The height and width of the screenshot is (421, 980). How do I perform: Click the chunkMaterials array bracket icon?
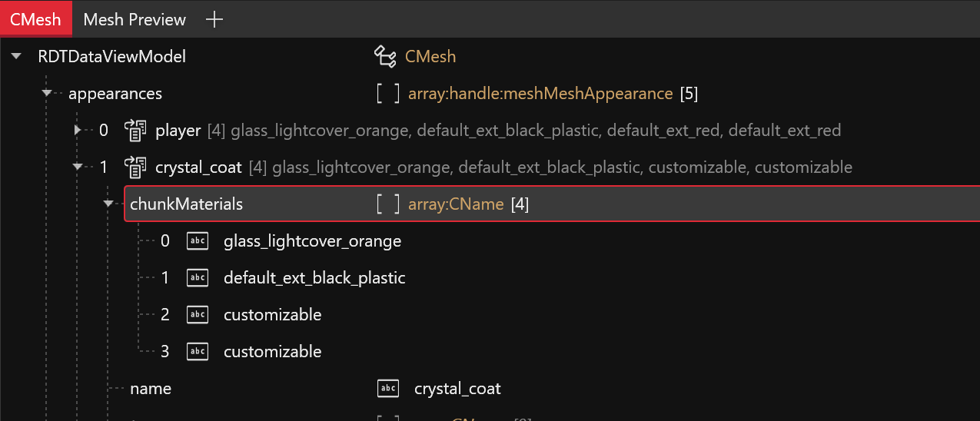(388, 204)
